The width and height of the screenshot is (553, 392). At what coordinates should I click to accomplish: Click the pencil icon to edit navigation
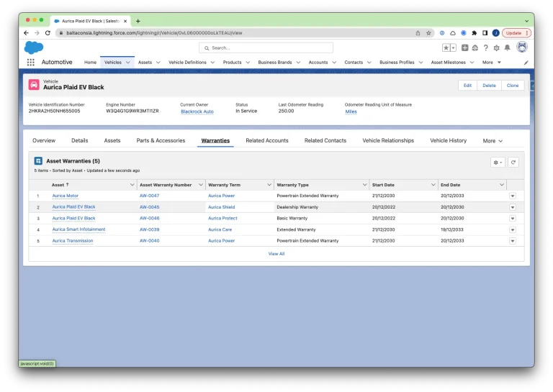(x=526, y=63)
